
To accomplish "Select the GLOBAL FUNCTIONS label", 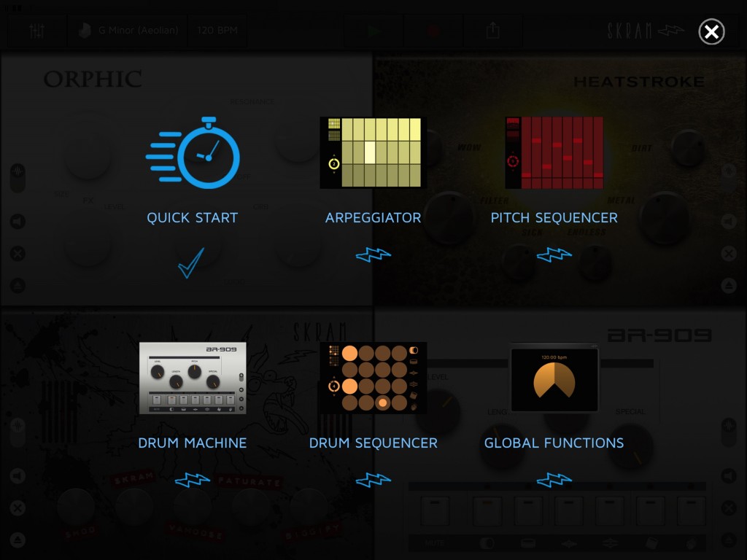I will coord(554,443).
